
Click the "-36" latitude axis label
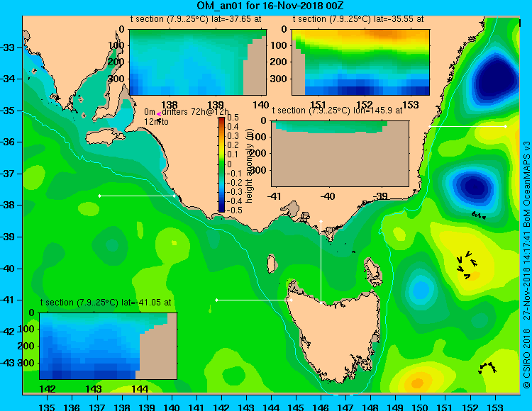8,142
